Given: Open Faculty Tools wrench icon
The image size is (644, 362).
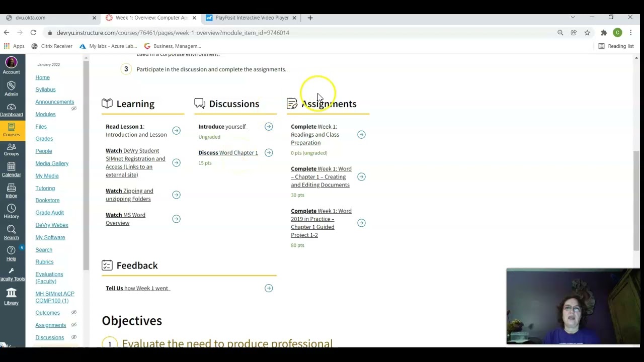Looking at the screenshot, I should [11, 274].
